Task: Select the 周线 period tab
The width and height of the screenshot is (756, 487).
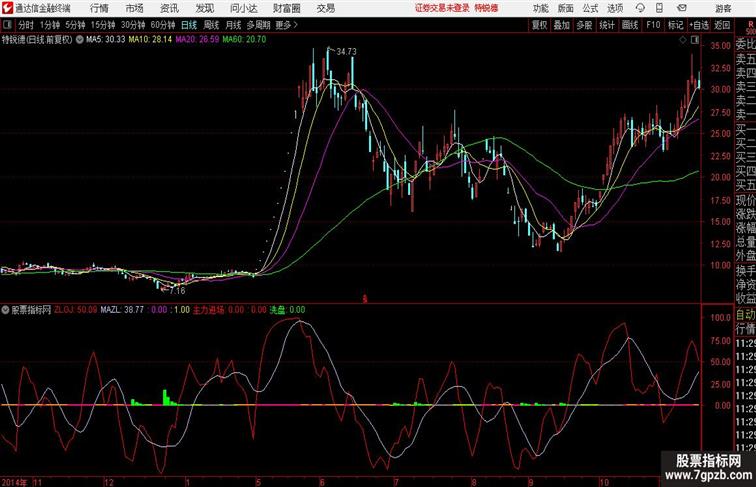Action: pos(211,25)
